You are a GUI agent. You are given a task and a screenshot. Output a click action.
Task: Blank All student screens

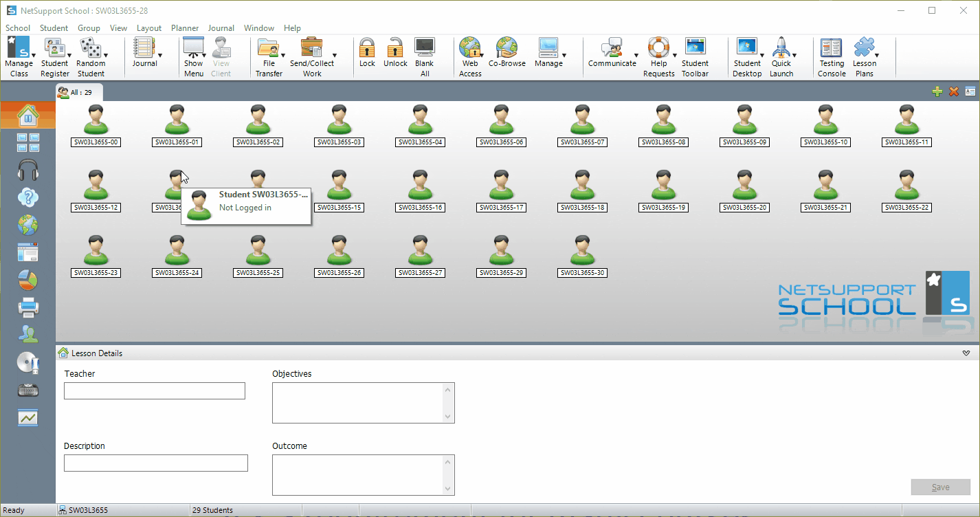(x=424, y=47)
